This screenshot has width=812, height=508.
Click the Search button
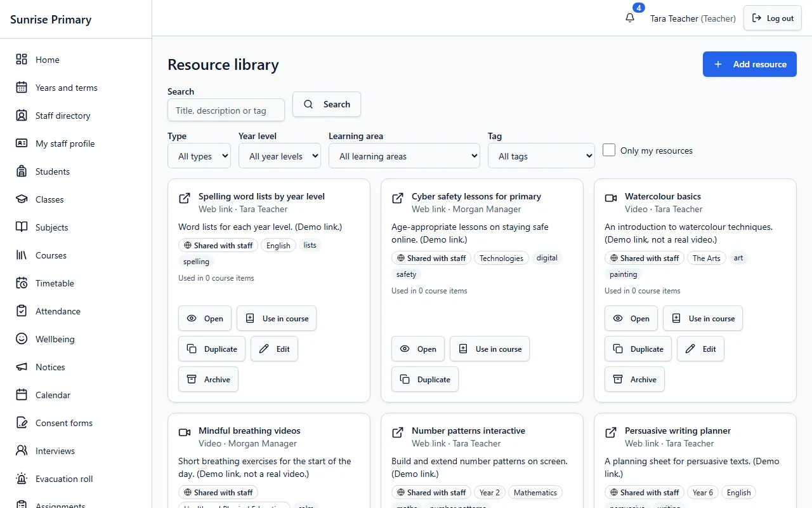327,104
